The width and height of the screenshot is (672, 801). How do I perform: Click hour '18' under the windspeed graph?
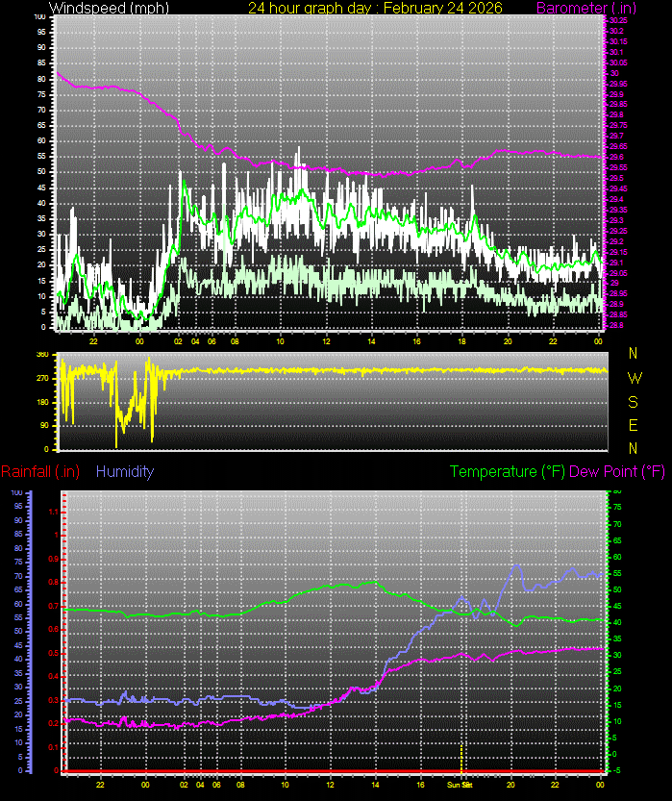pyautogui.click(x=461, y=341)
